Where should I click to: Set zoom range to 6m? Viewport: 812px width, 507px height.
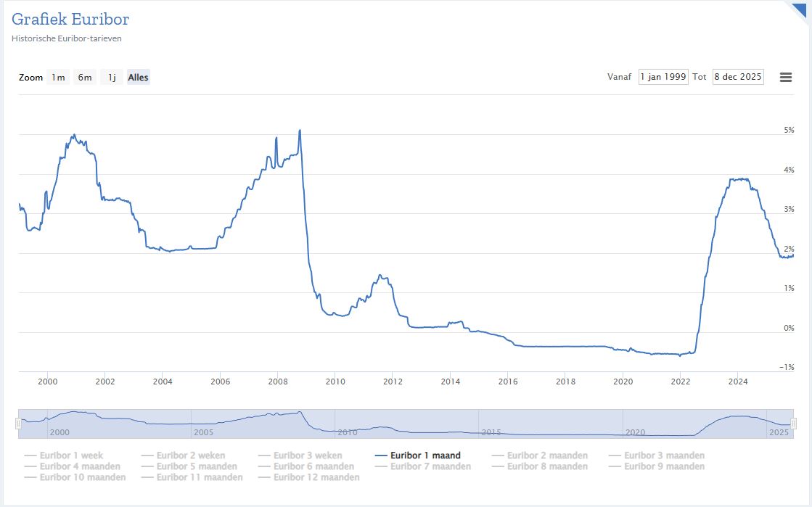(x=85, y=78)
